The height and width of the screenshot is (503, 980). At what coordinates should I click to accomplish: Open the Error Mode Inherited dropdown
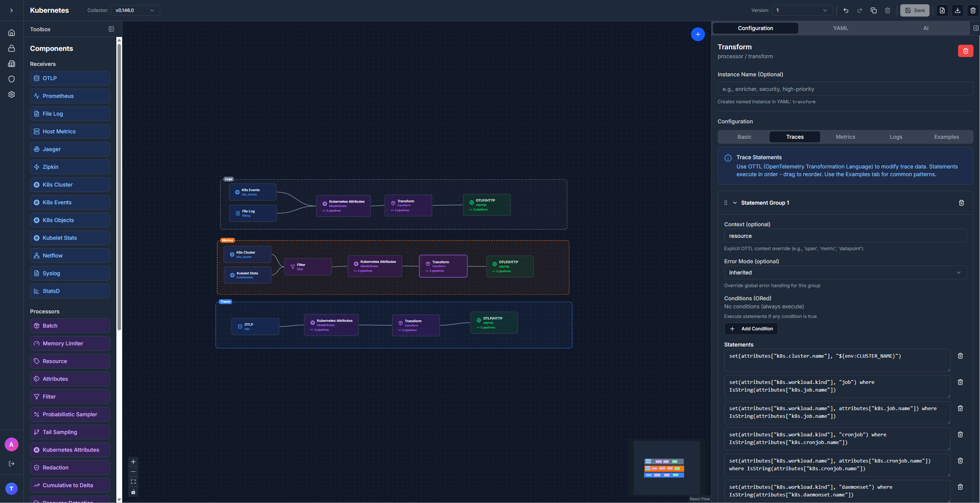845,273
